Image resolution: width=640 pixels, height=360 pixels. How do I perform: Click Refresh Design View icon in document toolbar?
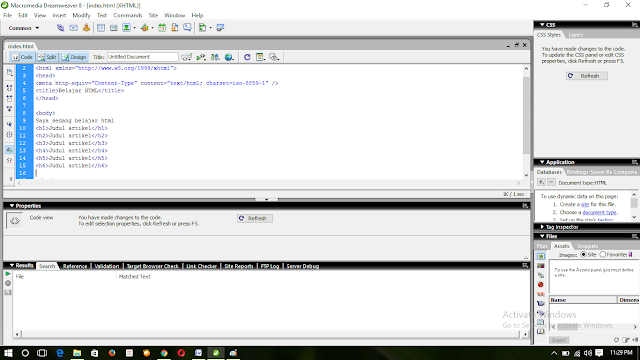tap(247, 57)
